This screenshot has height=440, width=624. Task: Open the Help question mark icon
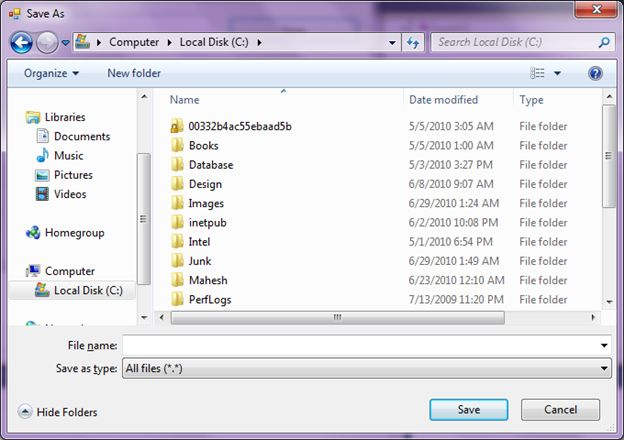click(x=596, y=73)
